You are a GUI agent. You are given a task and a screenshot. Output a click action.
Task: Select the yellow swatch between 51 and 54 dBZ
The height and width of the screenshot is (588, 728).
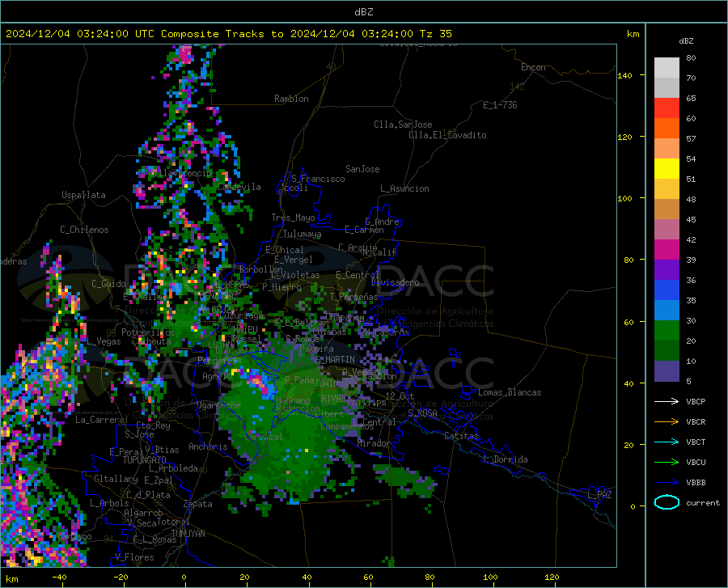click(667, 169)
